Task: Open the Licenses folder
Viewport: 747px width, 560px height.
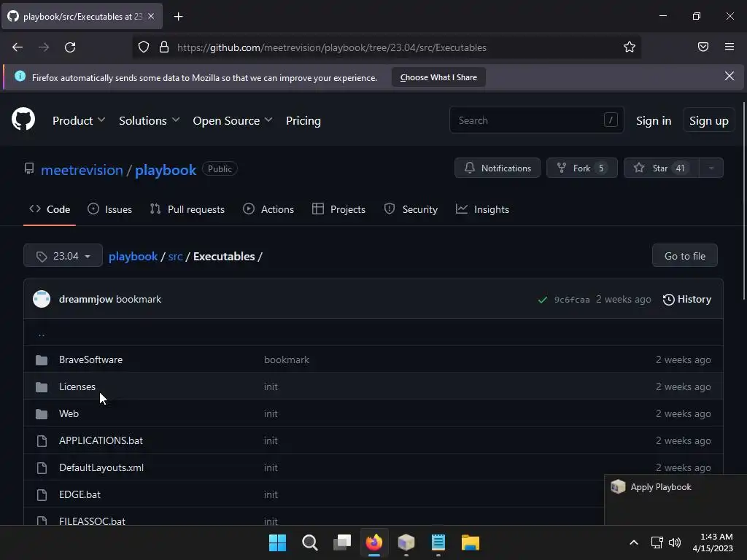Action: 77,386
